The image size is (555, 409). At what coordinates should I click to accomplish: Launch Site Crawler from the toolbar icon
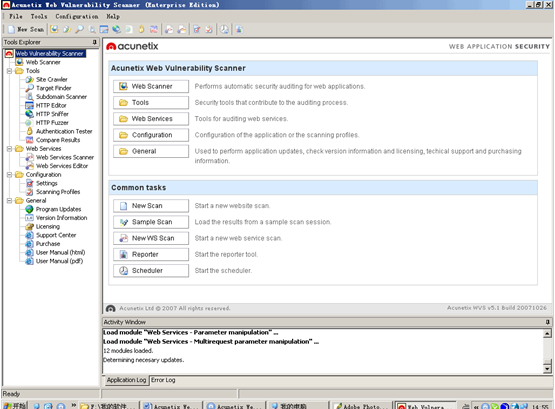point(67,29)
